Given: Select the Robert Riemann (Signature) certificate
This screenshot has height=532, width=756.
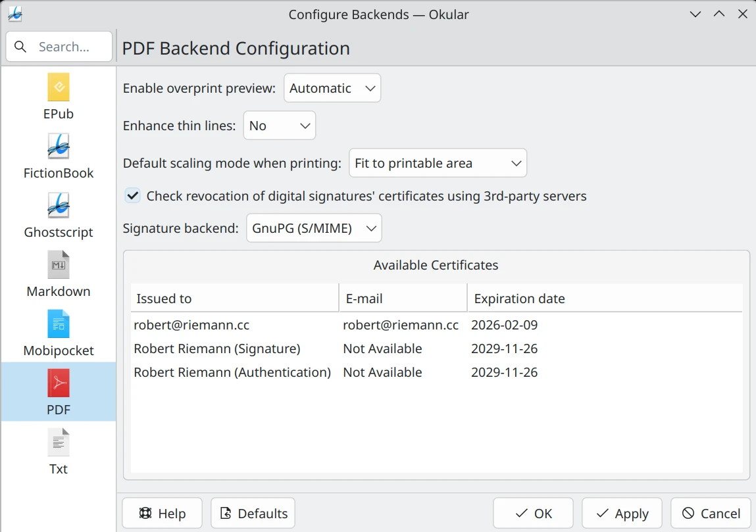Looking at the screenshot, I should (436, 349).
